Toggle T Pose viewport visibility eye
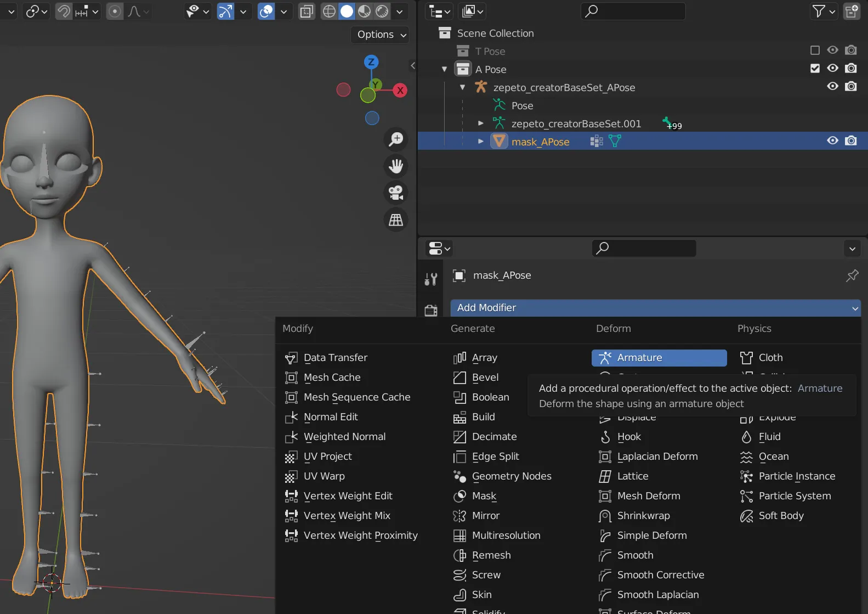 pyautogui.click(x=832, y=50)
